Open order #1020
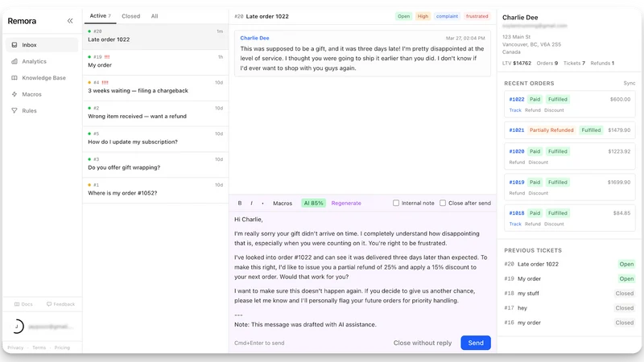 517,151
